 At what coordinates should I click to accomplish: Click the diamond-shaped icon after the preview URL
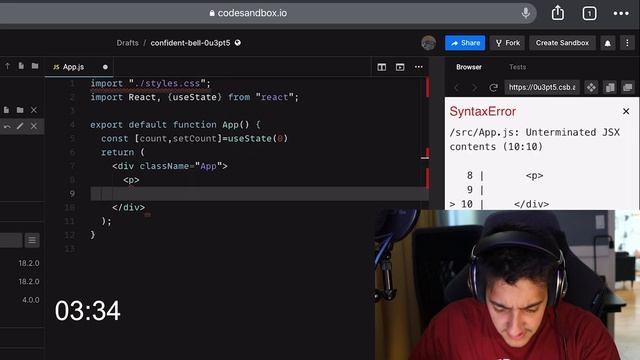pos(591,87)
